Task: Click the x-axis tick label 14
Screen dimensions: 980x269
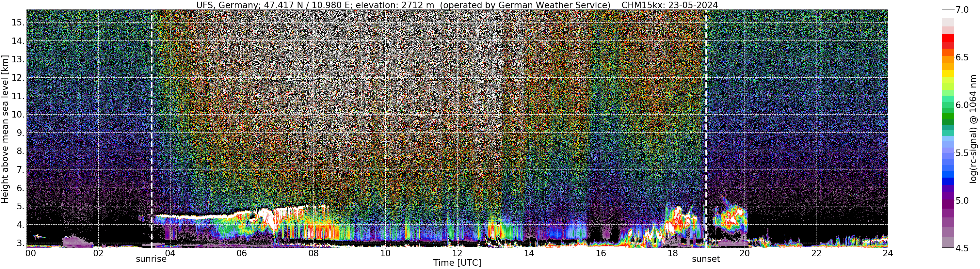Action: (x=529, y=253)
